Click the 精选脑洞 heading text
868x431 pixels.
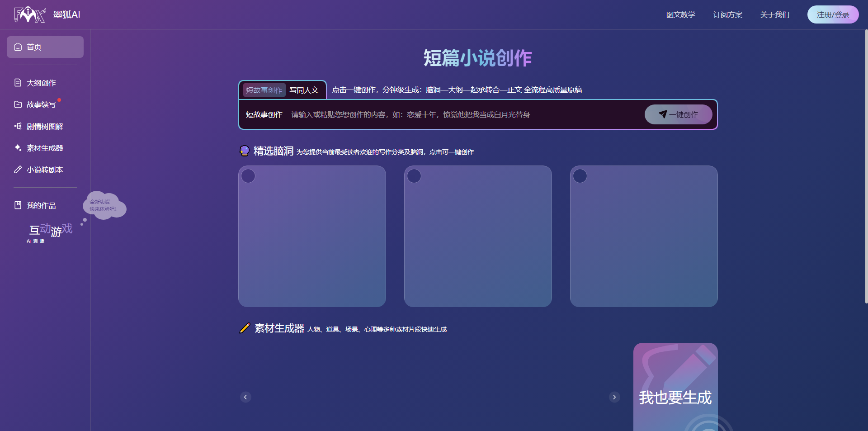tap(274, 151)
